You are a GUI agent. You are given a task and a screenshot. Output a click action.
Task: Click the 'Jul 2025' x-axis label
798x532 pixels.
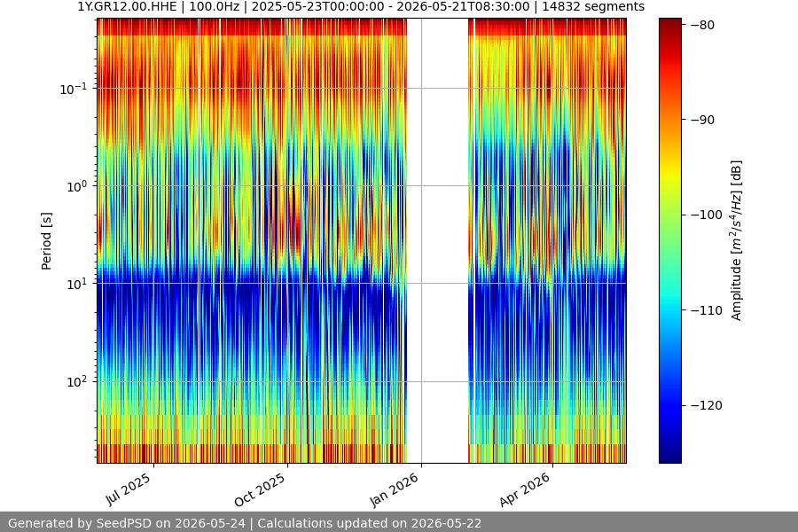coord(129,489)
